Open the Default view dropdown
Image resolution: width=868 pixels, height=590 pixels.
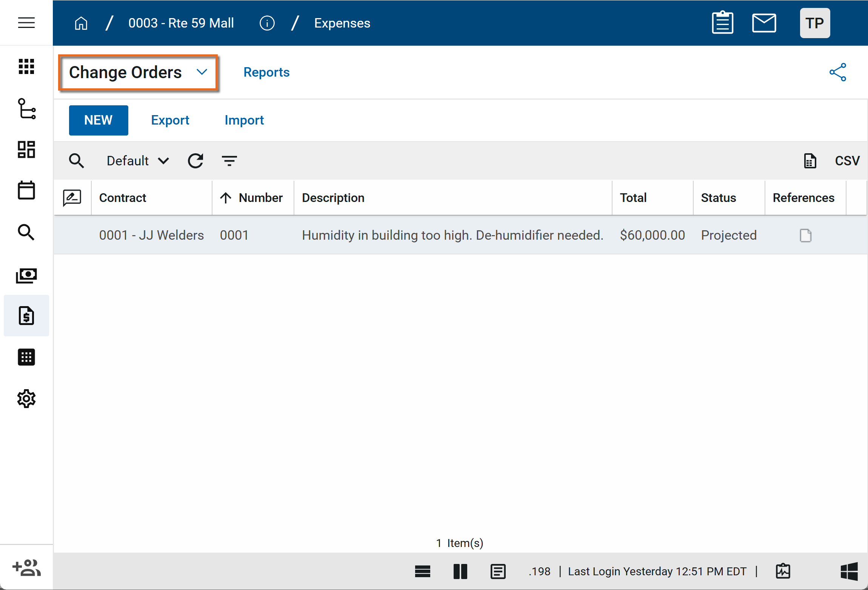click(138, 161)
